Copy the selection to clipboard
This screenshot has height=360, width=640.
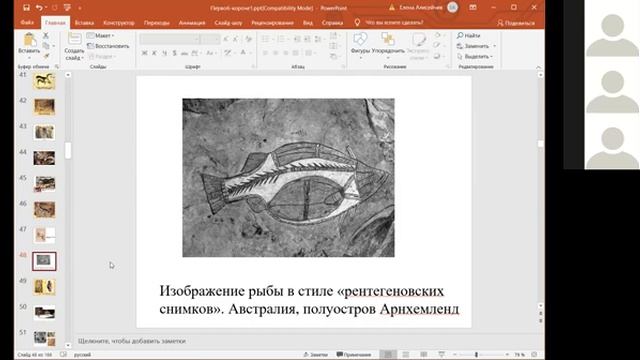click(x=46, y=46)
